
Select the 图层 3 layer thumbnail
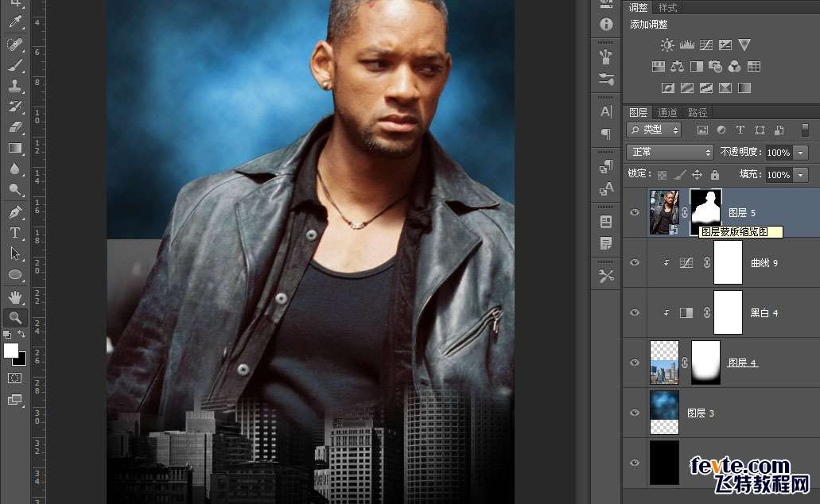[x=664, y=413]
